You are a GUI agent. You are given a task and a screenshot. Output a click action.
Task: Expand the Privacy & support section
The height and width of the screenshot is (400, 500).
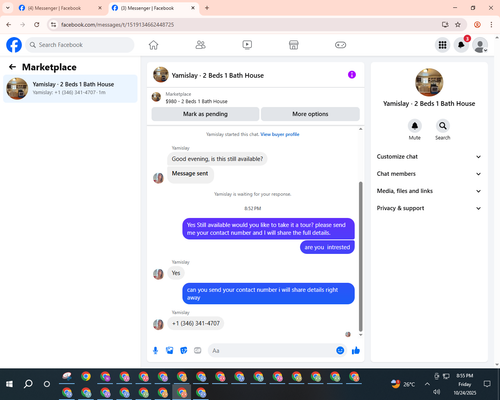point(429,208)
